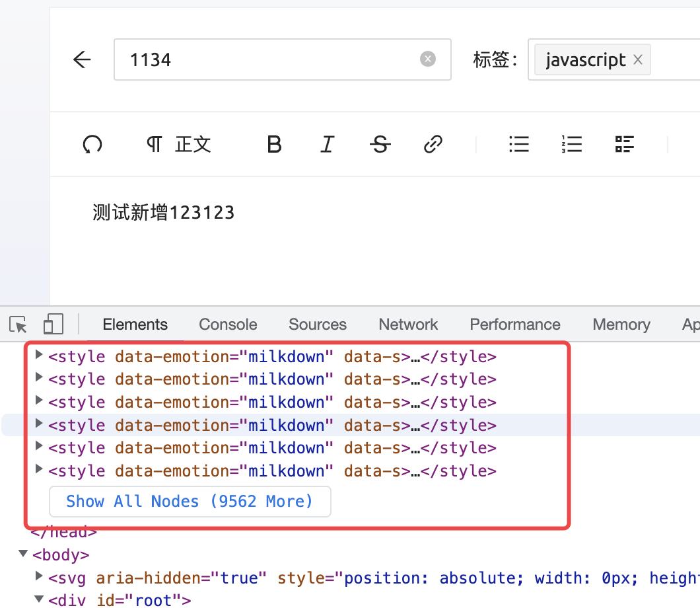The height and width of the screenshot is (608, 700).
Task: Create a numbered list
Action: click(x=571, y=144)
